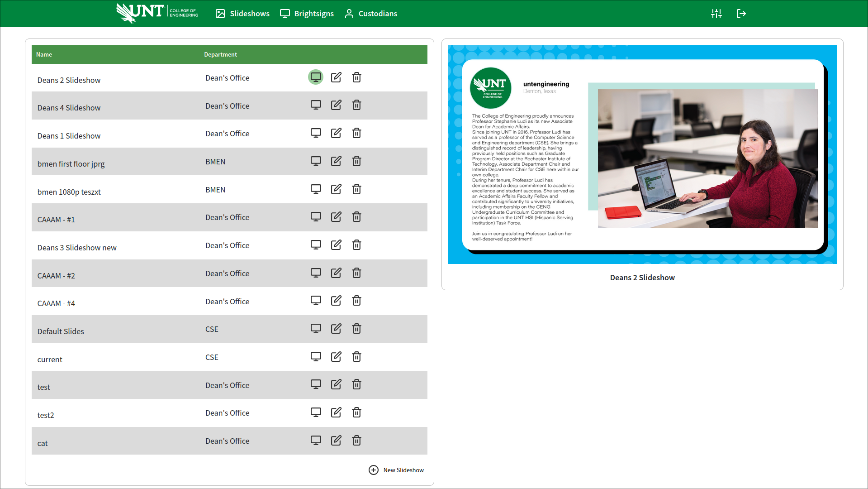Preview the Deans 1 Slideshow
The width and height of the screenshot is (868, 489).
click(x=316, y=133)
